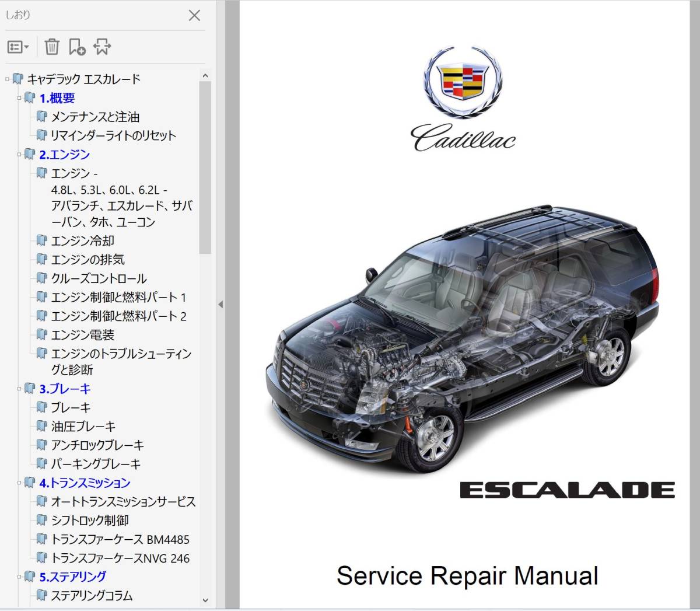Click bookmarks scrollbar down arrow
700x611 pixels.
point(205,600)
